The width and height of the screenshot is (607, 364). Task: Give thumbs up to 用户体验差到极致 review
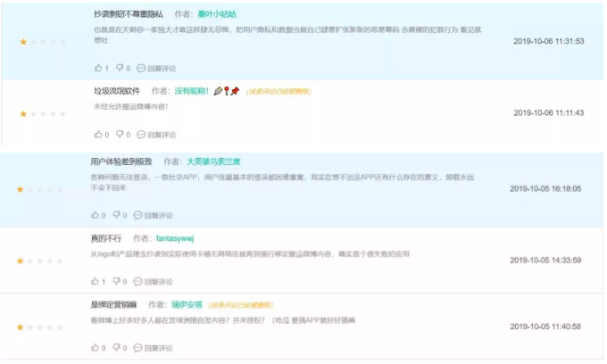click(95, 215)
